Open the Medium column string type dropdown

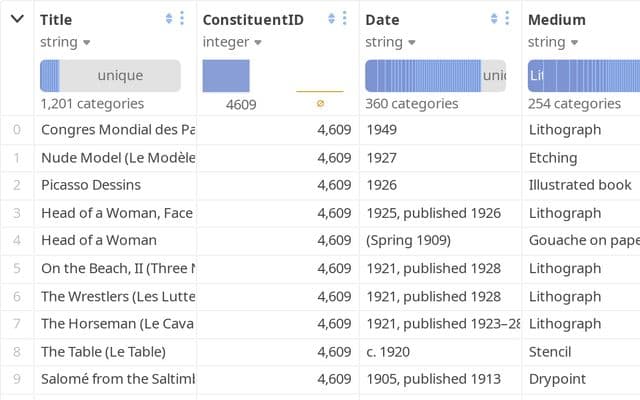point(553,42)
